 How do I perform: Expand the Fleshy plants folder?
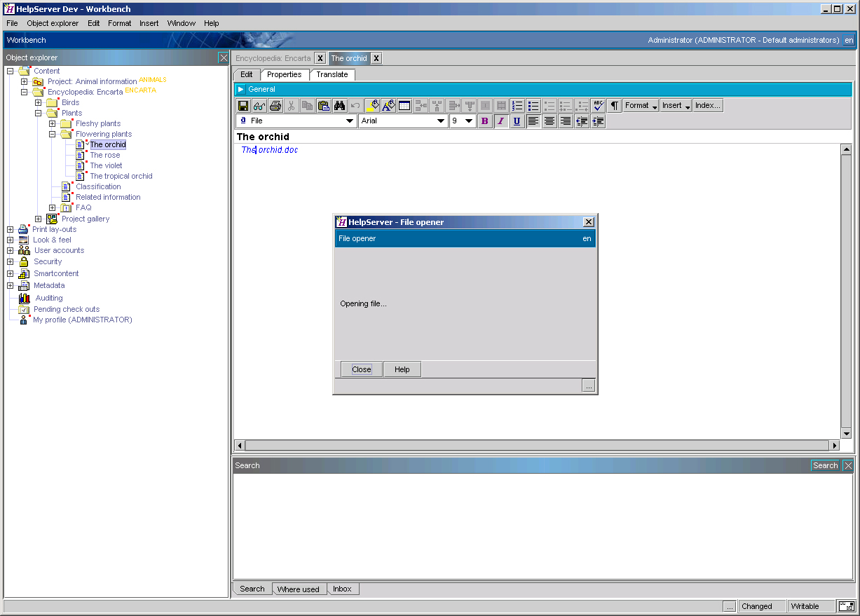click(53, 123)
